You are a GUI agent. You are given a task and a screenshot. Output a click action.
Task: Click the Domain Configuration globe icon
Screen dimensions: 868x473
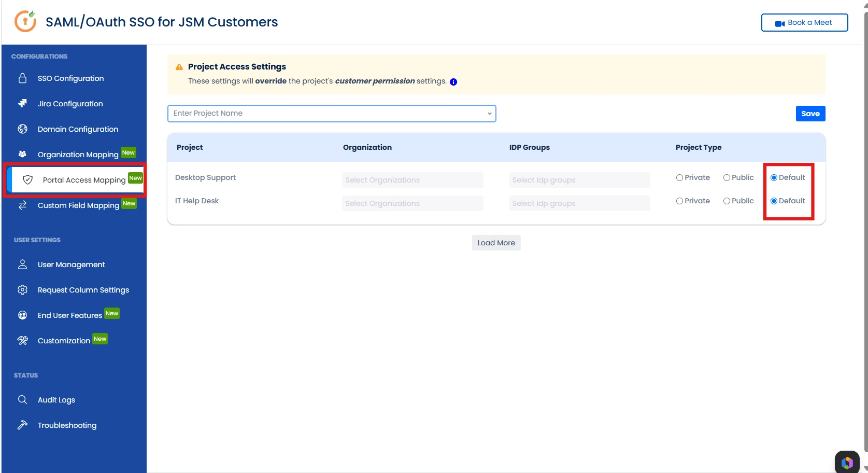[x=22, y=129]
